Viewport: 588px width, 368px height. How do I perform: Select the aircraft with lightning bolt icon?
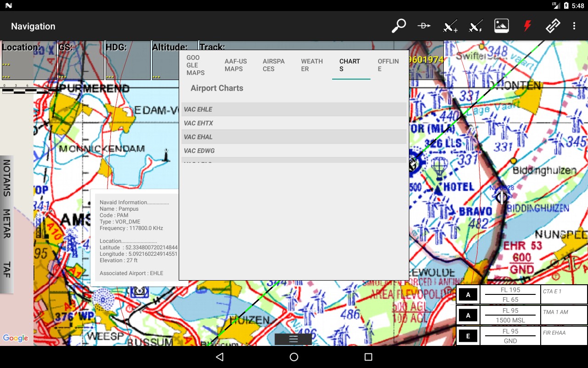click(475, 26)
